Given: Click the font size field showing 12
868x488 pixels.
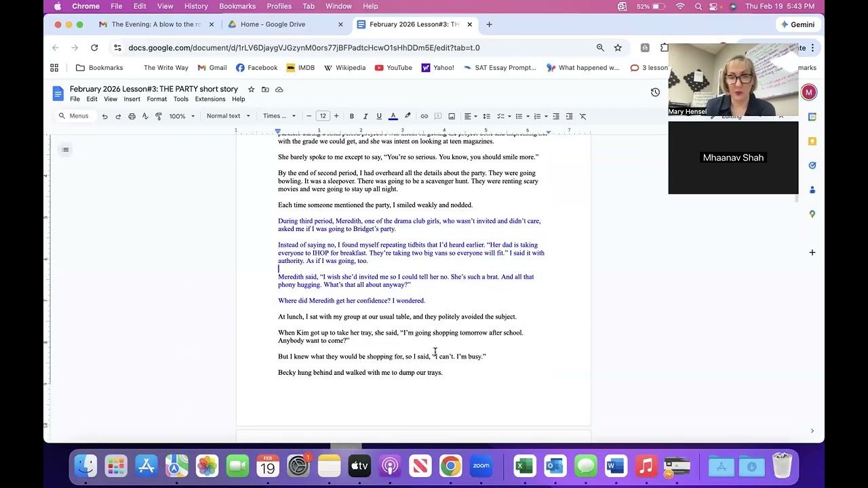Looking at the screenshot, I should [323, 116].
